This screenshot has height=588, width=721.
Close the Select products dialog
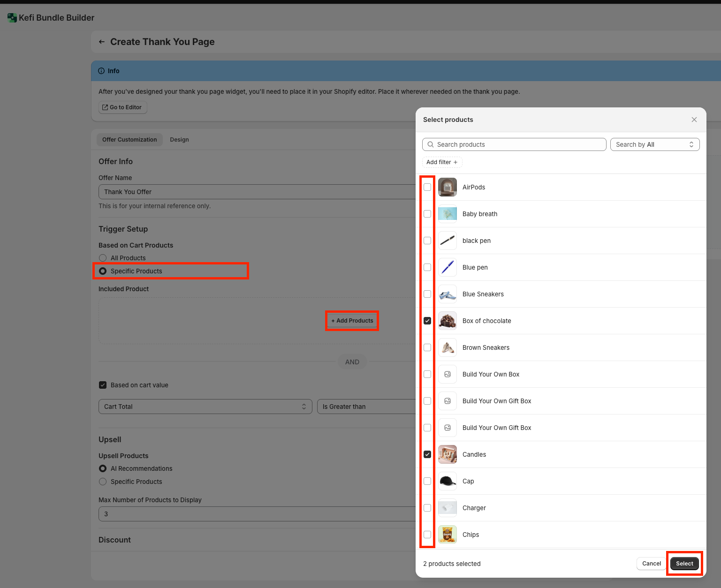(694, 120)
